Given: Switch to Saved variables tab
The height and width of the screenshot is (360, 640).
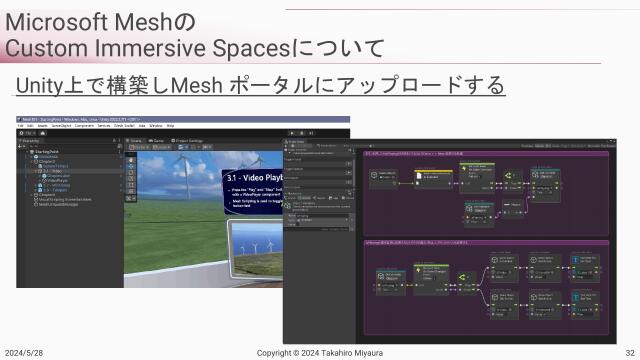Looking at the screenshot, I should (348, 198).
